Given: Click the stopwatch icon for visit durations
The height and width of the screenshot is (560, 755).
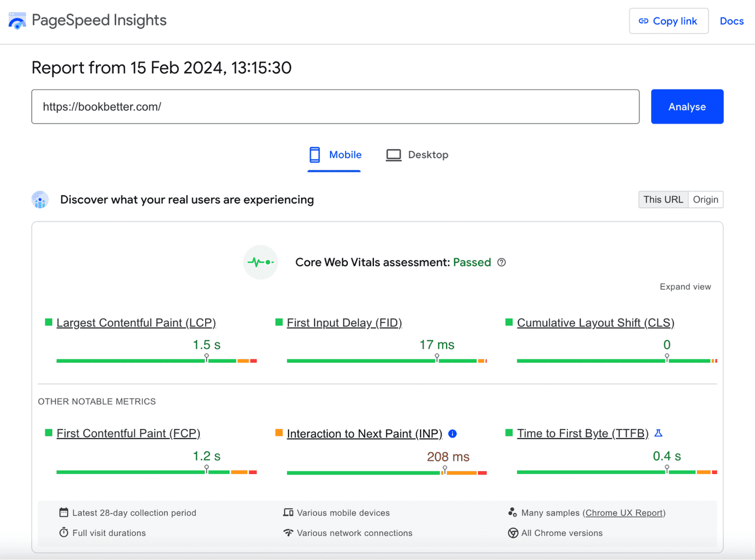Looking at the screenshot, I should pyautogui.click(x=64, y=532).
